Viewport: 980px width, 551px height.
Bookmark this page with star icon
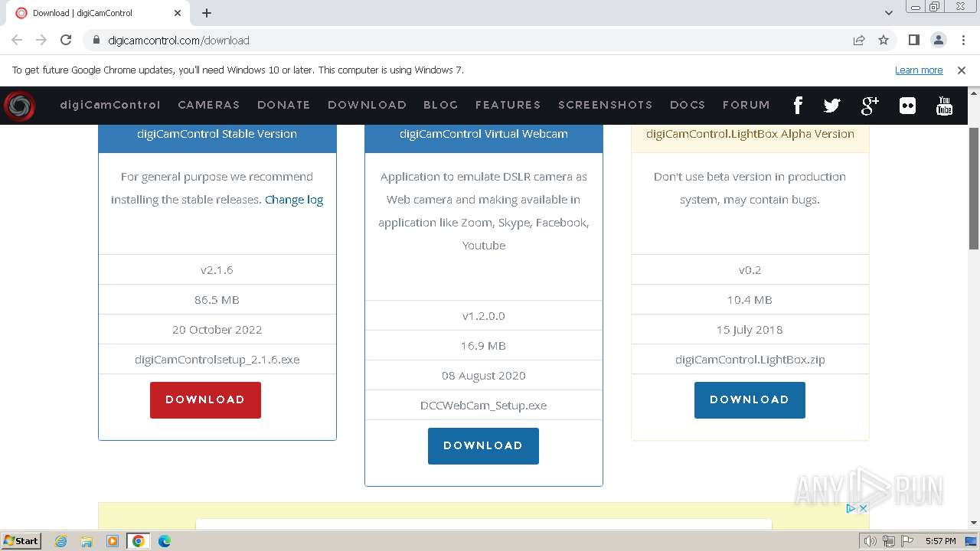884,40
